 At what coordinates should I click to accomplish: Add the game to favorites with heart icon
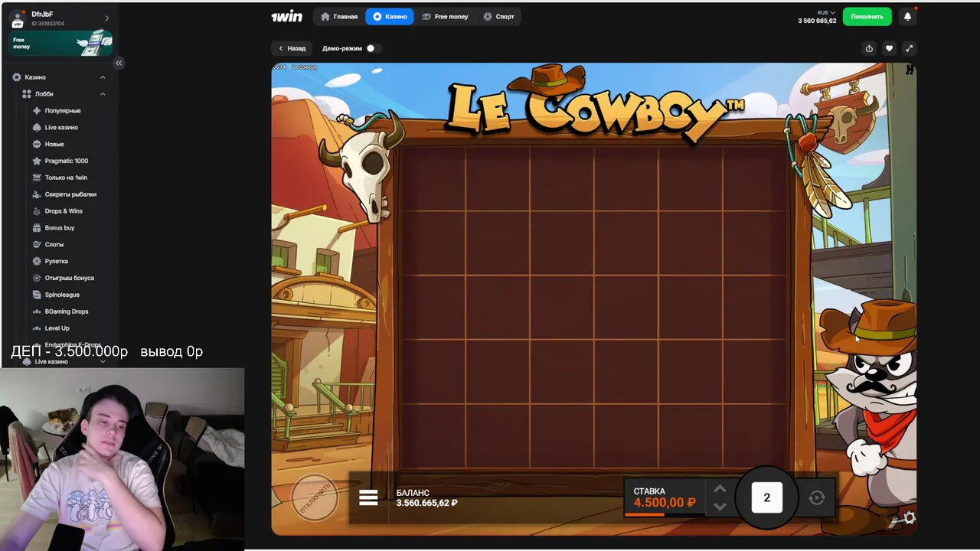889,48
